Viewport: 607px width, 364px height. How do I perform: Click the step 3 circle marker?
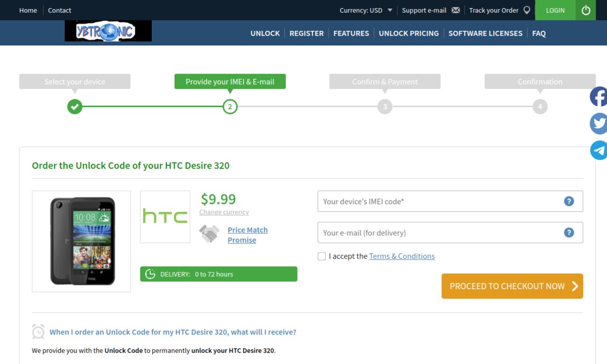385,107
